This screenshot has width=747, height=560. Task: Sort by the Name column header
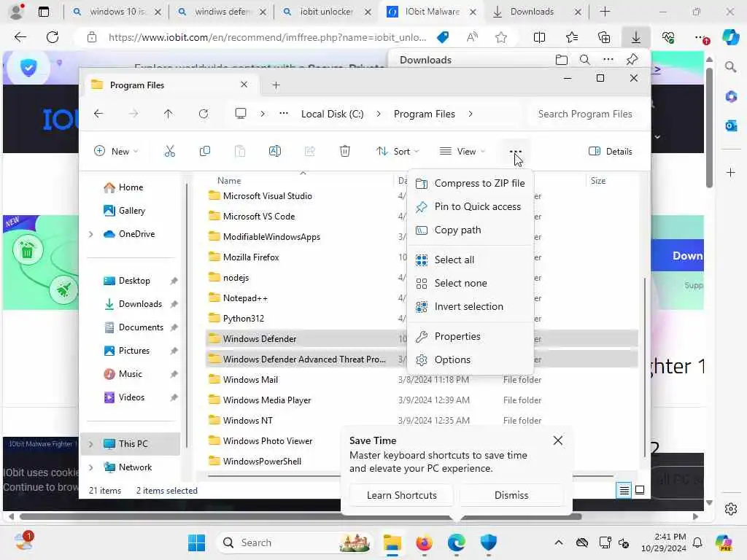coord(229,181)
